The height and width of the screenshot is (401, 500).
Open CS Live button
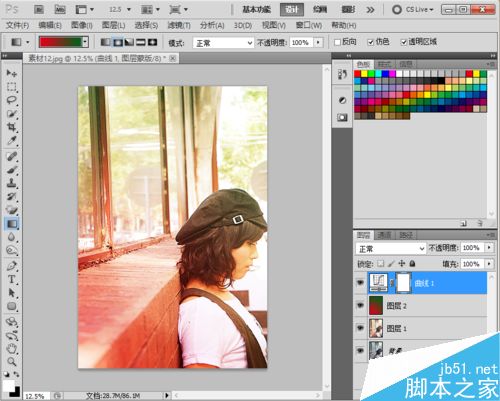pyautogui.click(x=413, y=10)
